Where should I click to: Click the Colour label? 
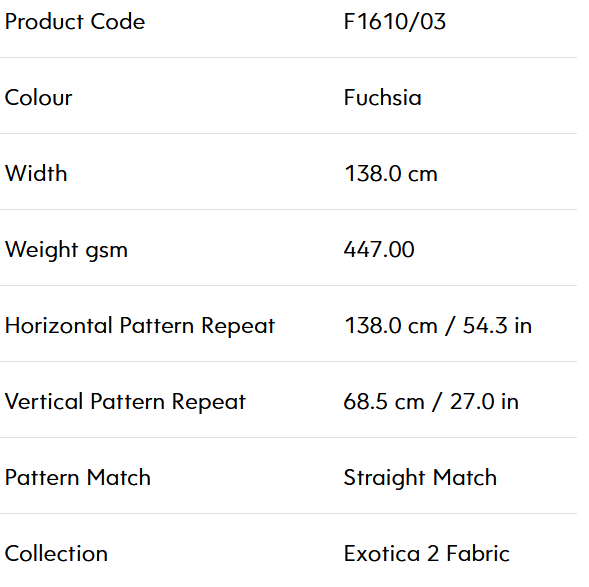pos(38,98)
